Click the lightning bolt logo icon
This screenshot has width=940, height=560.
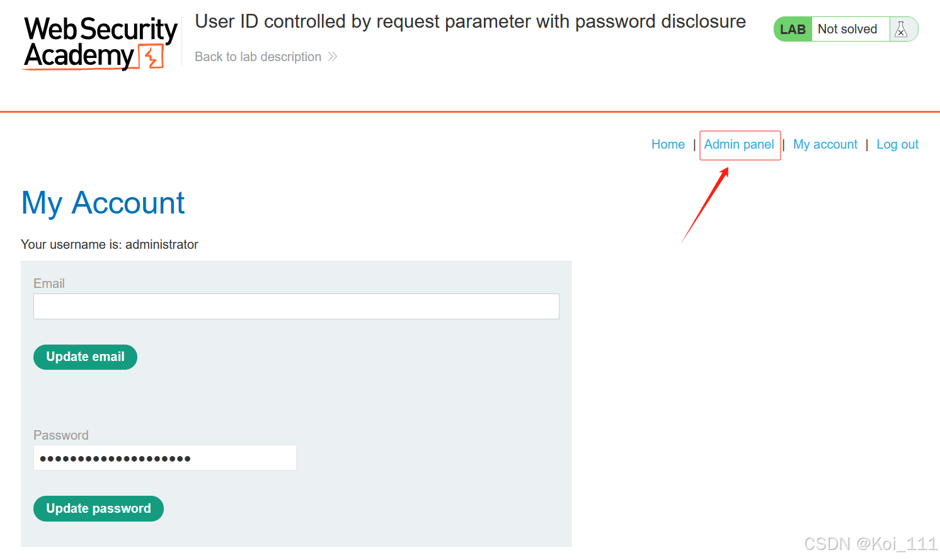pyautogui.click(x=151, y=57)
